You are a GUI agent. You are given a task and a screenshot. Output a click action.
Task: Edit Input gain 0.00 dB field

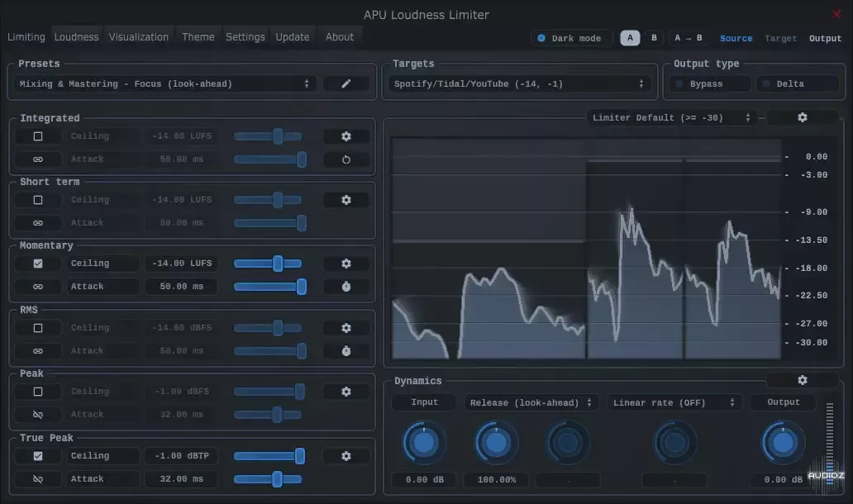(x=424, y=480)
